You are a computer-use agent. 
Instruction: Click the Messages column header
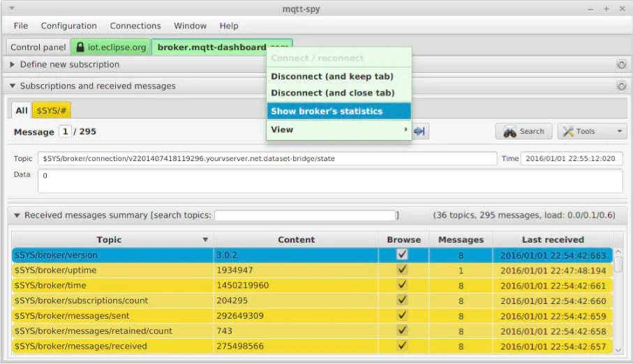click(461, 240)
